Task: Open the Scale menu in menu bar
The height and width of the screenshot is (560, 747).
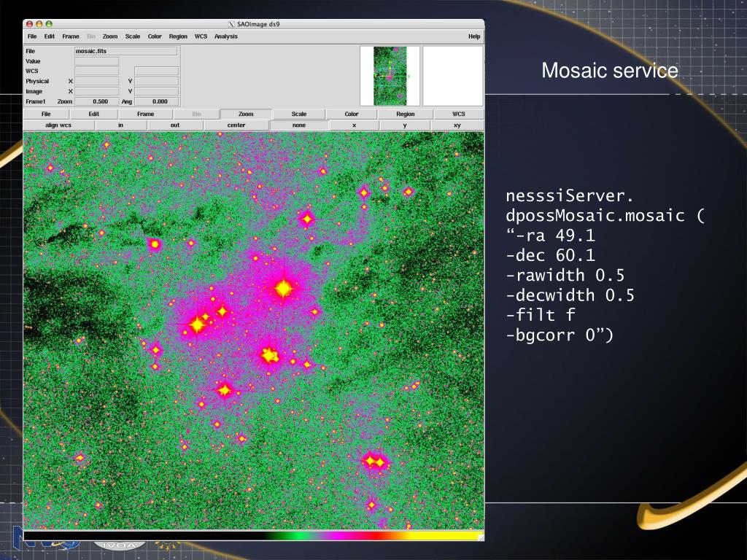Action: click(133, 36)
